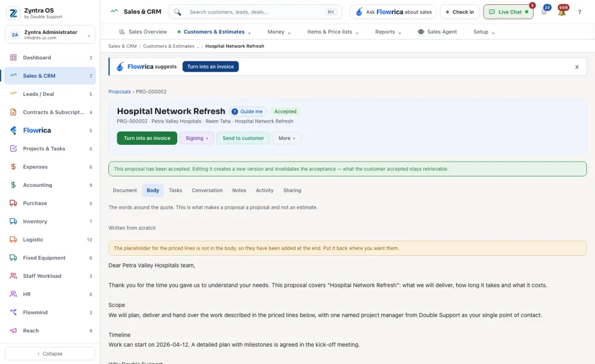Screen dimensions: 595x364
Task: Open the Activity tab
Action: (x=265, y=190)
